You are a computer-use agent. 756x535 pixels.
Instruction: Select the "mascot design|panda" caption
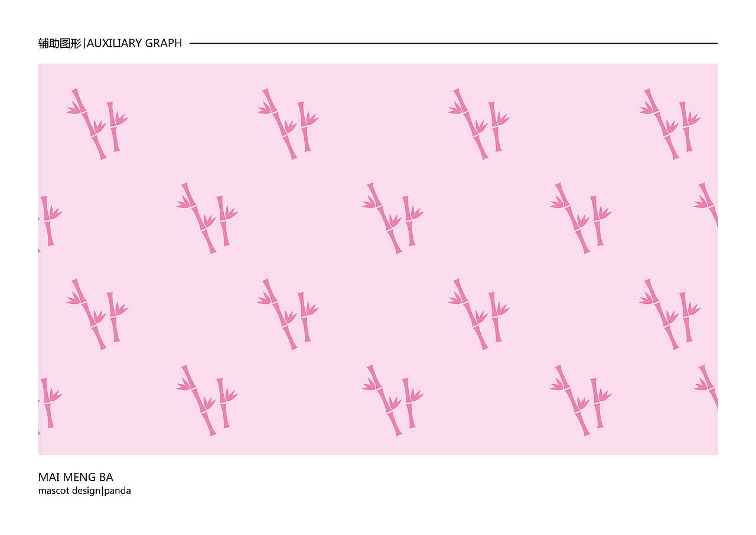[84, 491]
